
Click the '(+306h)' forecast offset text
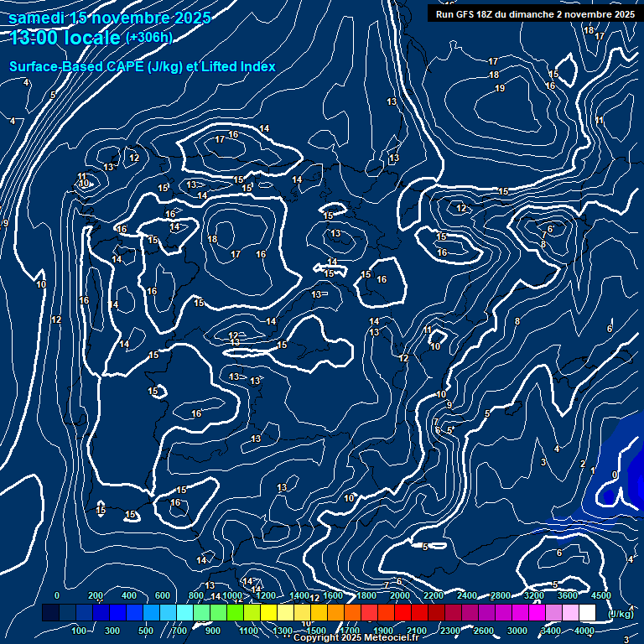(149, 38)
